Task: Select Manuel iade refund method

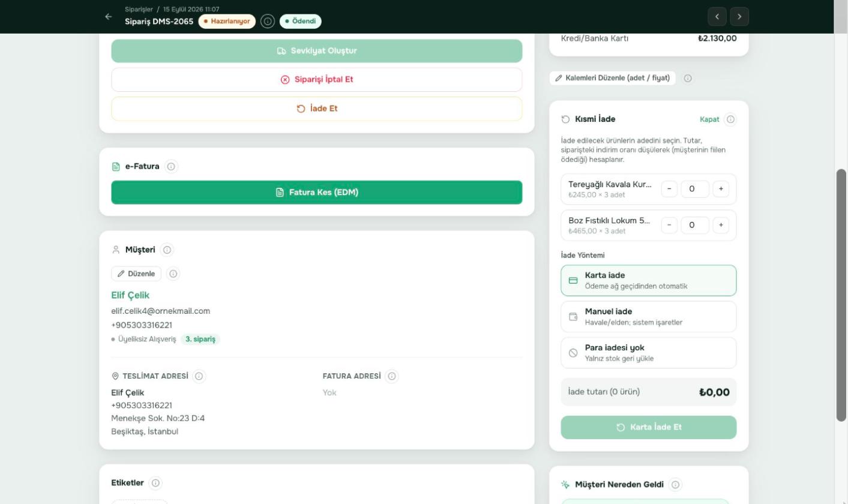Action: pos(649,317)
